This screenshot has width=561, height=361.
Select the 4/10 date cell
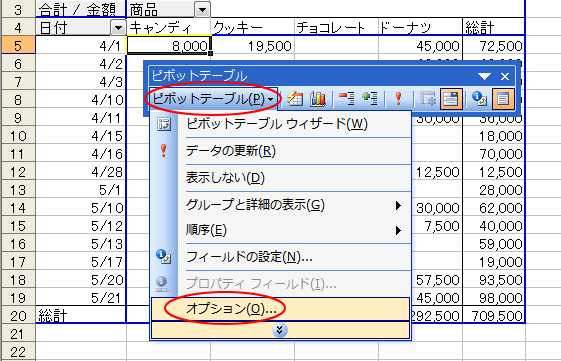tap(81, 99)
